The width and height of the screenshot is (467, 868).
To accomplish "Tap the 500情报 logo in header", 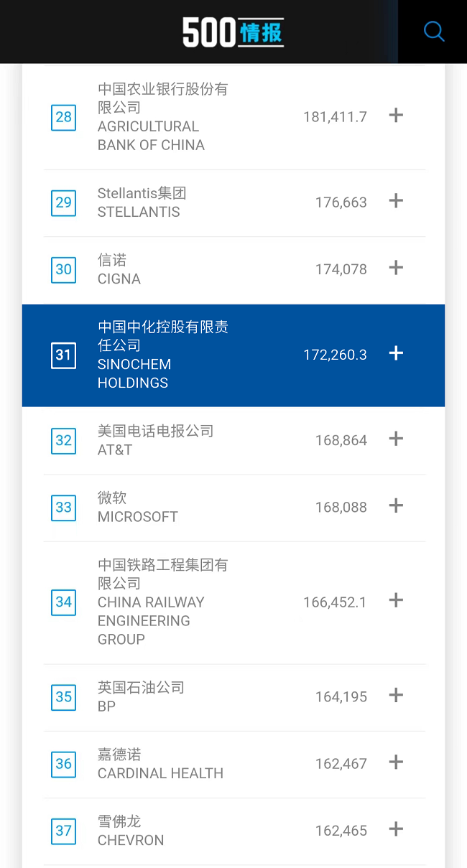I will click(x=233, y=32).
